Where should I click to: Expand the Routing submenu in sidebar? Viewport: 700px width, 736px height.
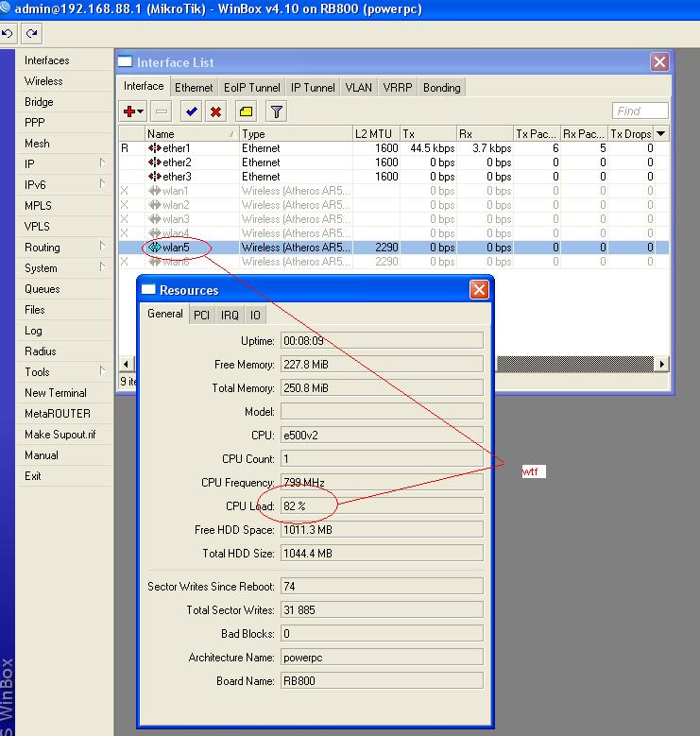pos(62,248)
